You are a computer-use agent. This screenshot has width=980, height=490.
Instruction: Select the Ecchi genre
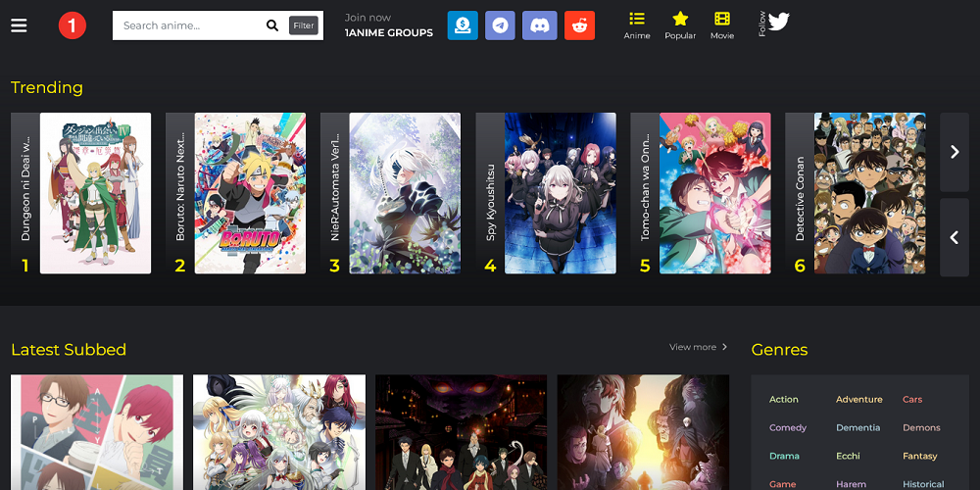coord(848,457)
